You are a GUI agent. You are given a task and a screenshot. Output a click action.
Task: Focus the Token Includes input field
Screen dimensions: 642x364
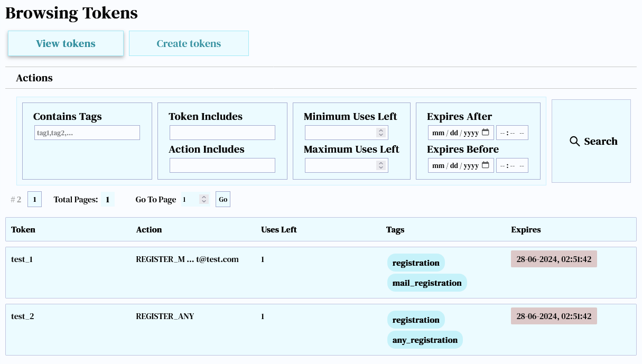pyautogui.click(x=222, y=133)
